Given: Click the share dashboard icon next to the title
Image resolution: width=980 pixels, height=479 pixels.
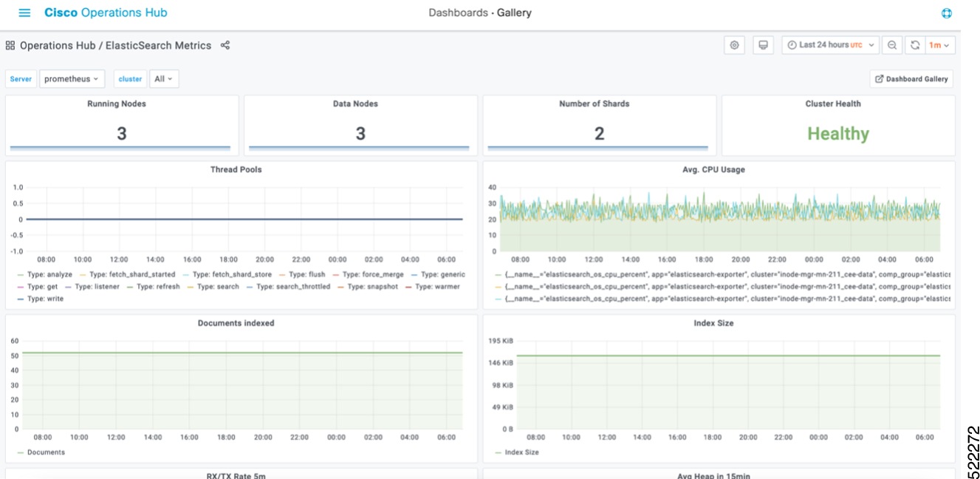Looking at the screenshot, I should [x=225, y=44].
